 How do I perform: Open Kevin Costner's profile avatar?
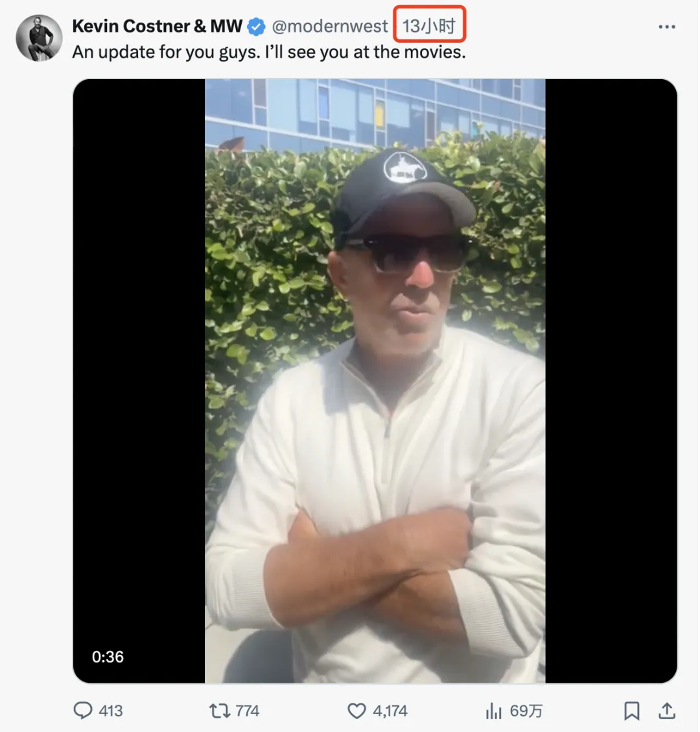[x=39, y=38]
